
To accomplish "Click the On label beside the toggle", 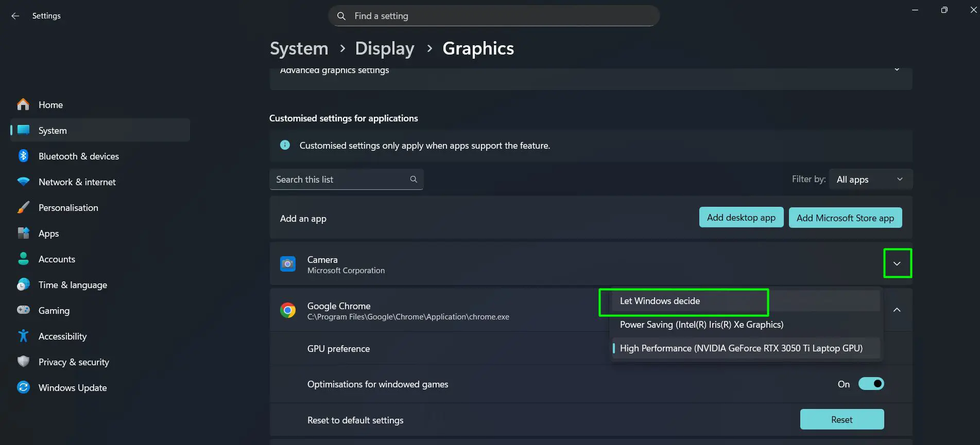I will pos(844,384).
